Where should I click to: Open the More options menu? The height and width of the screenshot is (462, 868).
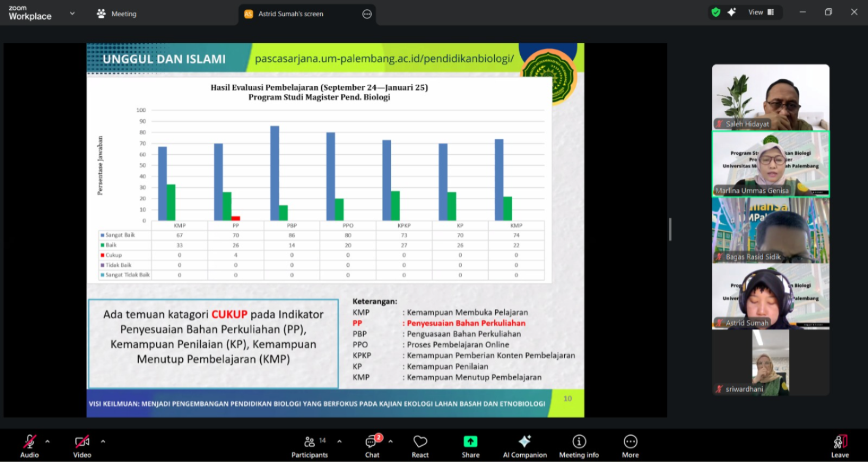point(630,446)
